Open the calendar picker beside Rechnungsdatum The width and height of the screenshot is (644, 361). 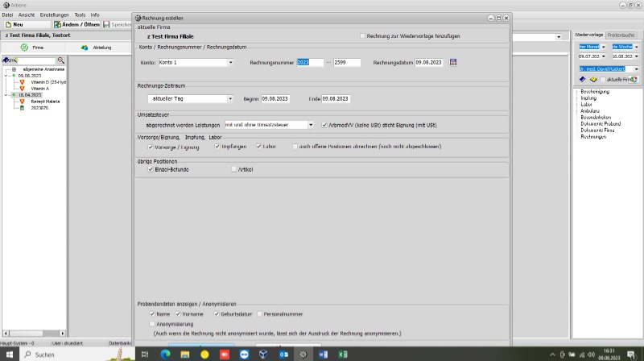453,62
